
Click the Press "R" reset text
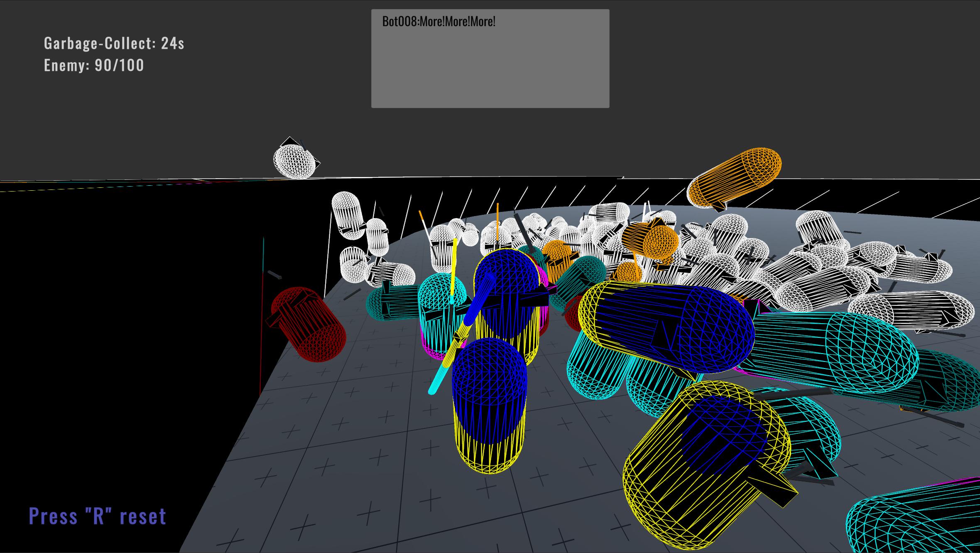tap(98, 516)
